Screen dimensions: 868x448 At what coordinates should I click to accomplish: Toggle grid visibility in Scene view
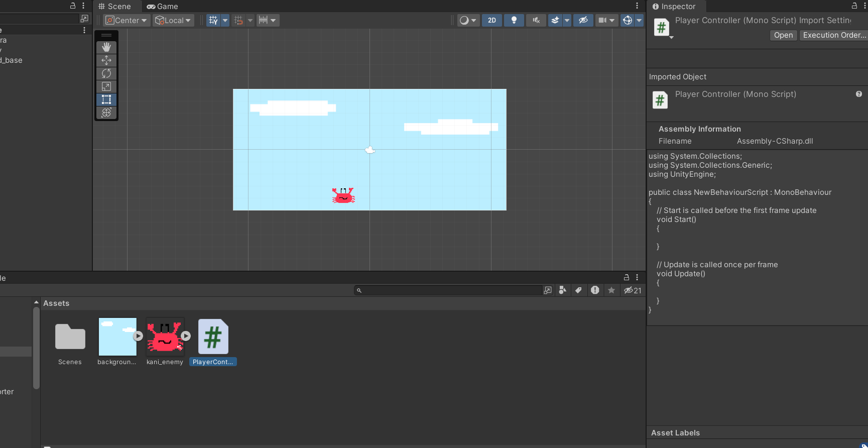(213, 21)
